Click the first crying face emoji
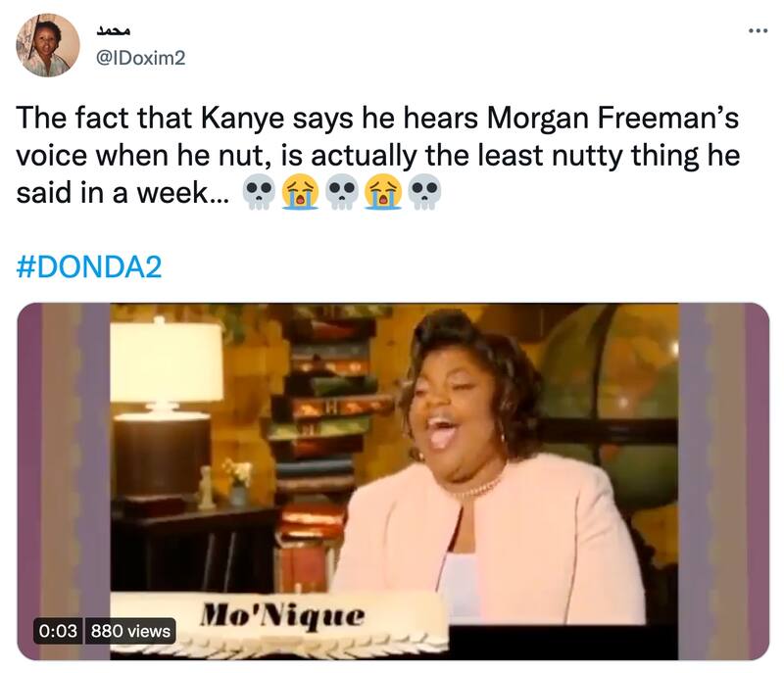Viewport: 784px width, 673px height. [298, 192]
